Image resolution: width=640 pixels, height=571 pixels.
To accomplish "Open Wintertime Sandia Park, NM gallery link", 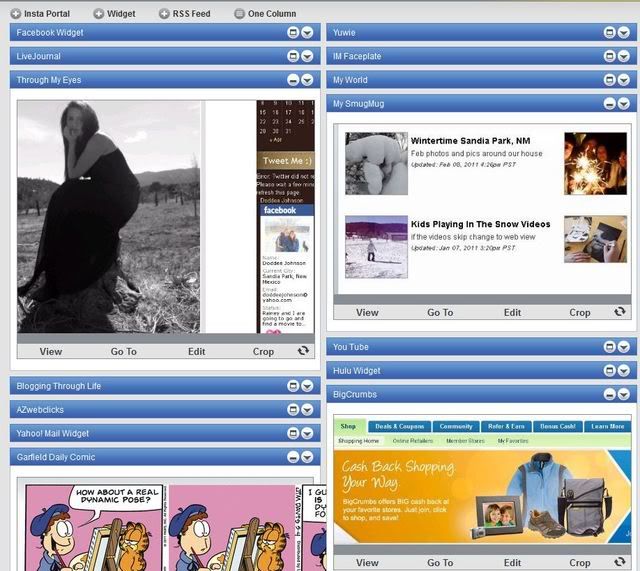I will click(x=470, y=141).
